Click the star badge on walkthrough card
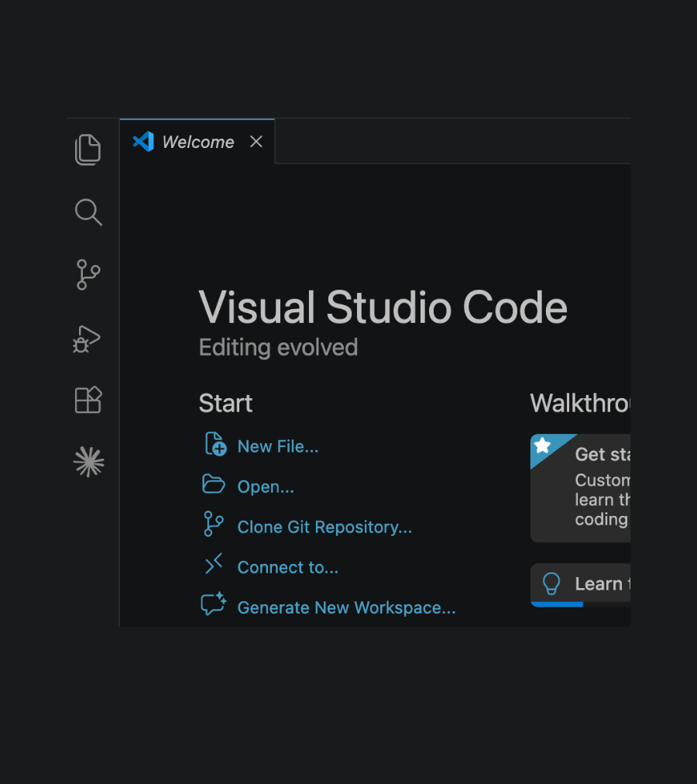 click(x=543, y=445)
